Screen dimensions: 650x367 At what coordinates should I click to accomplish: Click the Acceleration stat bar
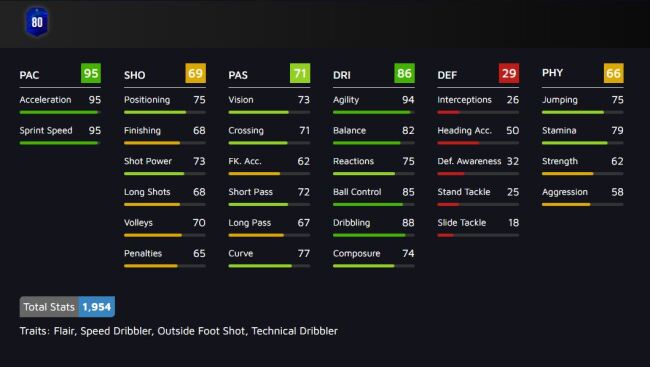point(60,112)
